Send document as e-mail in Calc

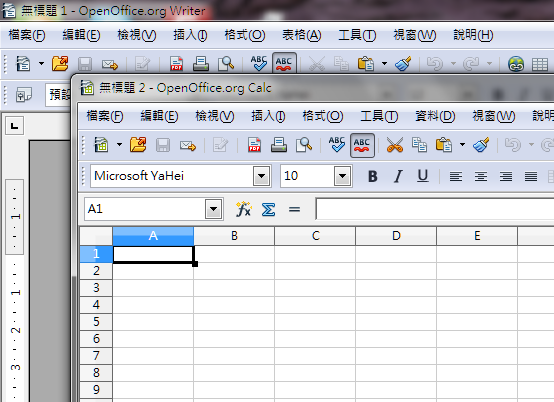tap(188, 145)
